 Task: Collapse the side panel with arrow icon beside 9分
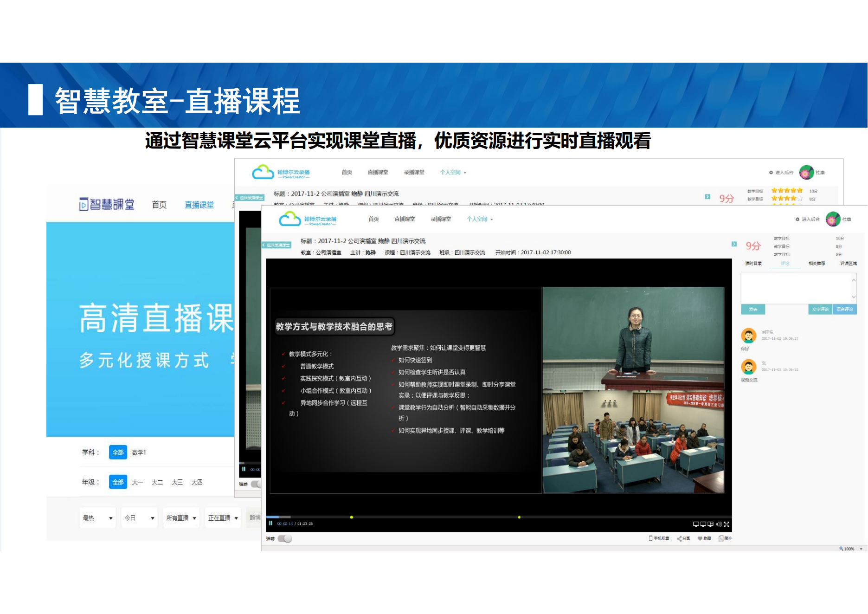734,244
